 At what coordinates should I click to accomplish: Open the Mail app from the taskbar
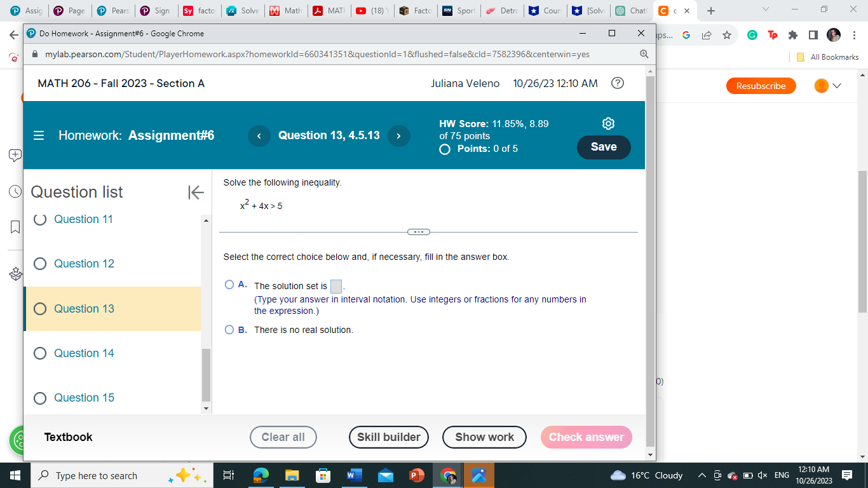[385, 475]
